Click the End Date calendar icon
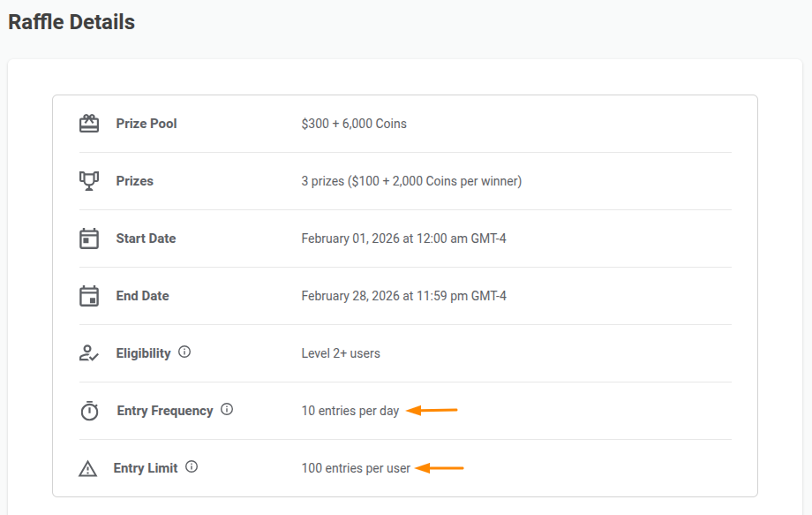Viewport: 812px width, 515px height. click(89, 296)
